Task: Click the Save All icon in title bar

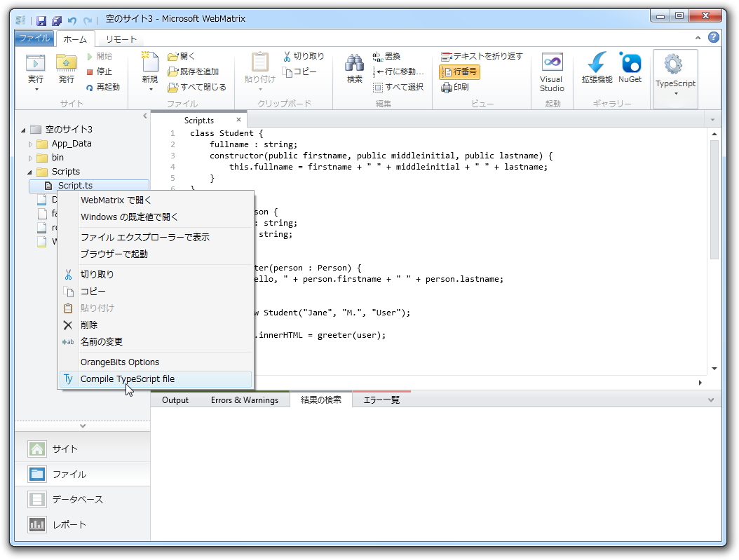Action: click(x=57, y=21)
